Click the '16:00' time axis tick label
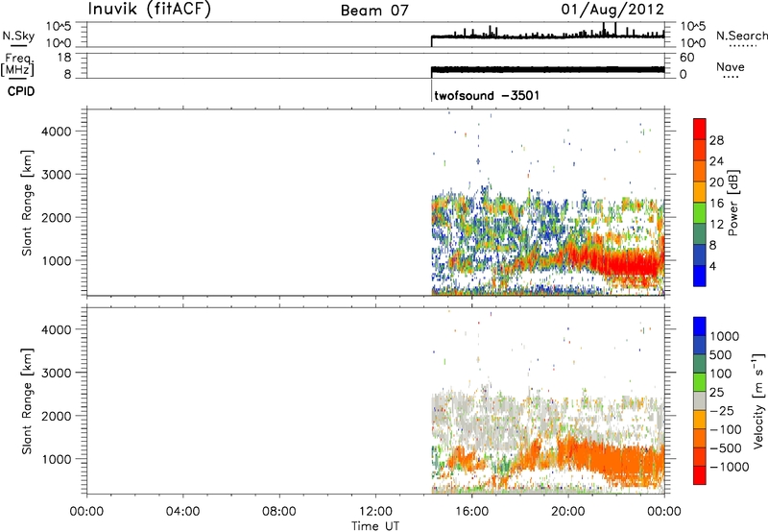768x532 pixels. pyautogui.click(x=471, y=512)
